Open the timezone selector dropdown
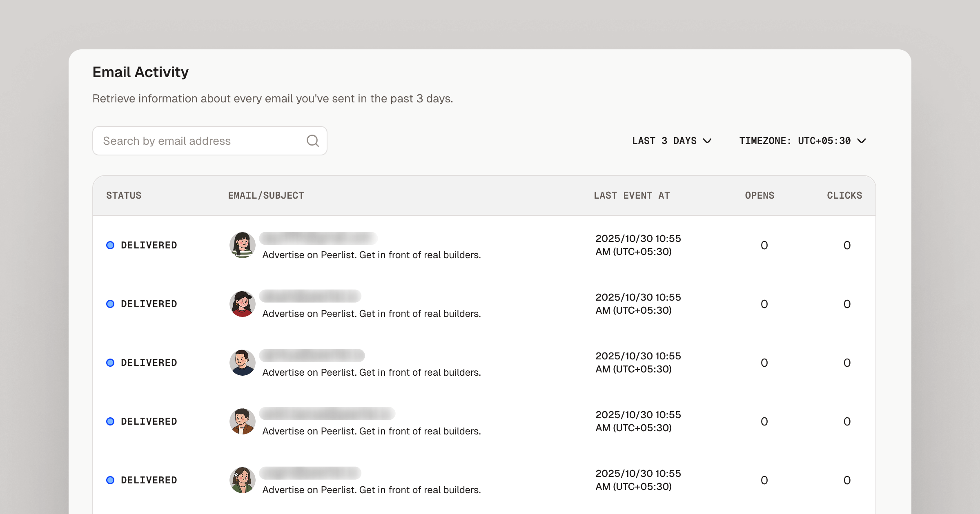Image resolution: width=980 pixels, height=514 pixels. click(803, 141)
